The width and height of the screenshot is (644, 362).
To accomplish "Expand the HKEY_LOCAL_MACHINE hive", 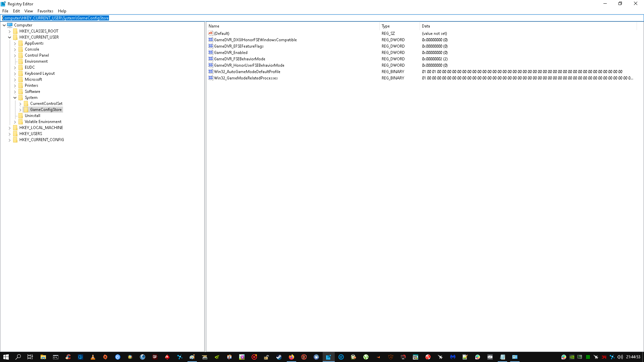I will tap(9, 128).
